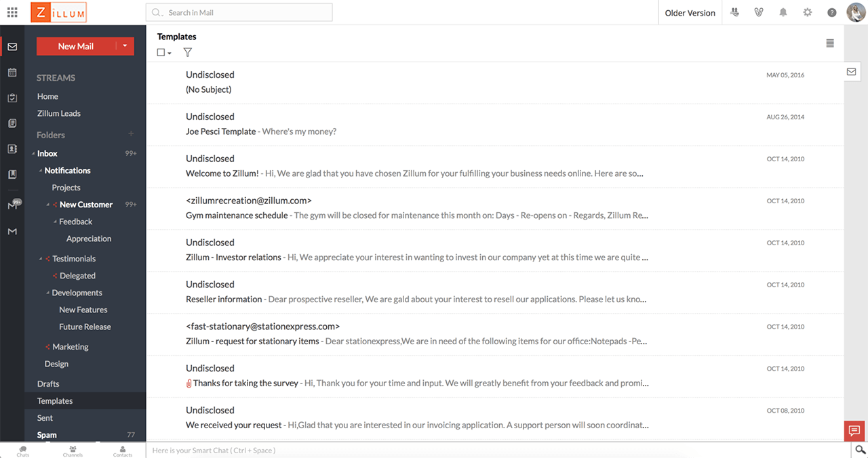Open the red chat bubble button

[854, 431]
